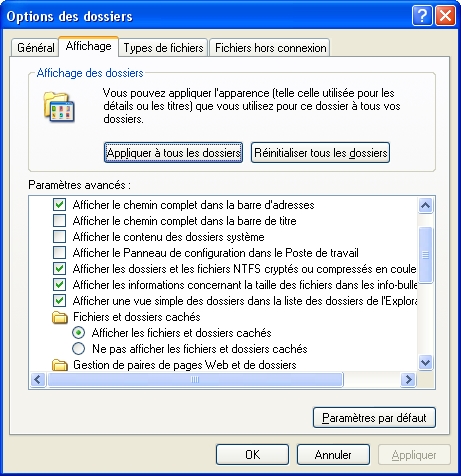Click the Gestion de paires de pages Web folder icon

tap(60, 365)
